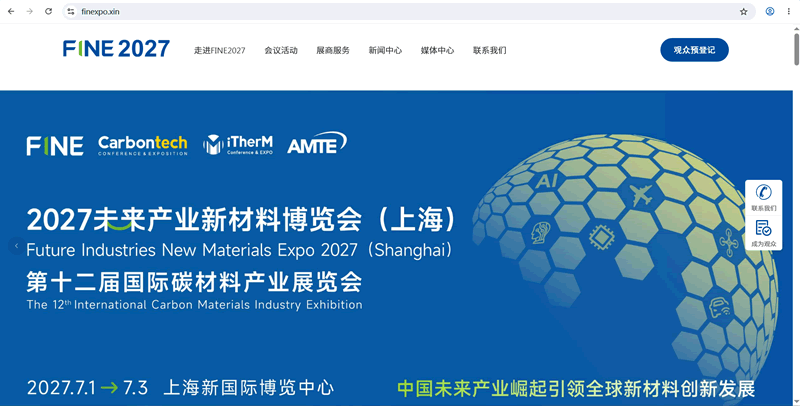This screenshot has width=800, height=406.
Task: Click the 观众预登记 button
Action: [x=694, y=50]
